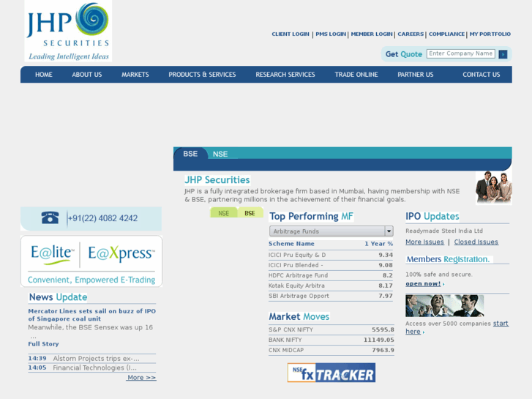
Task: Open the NSE fx Tracker banner
Action: 331,373
